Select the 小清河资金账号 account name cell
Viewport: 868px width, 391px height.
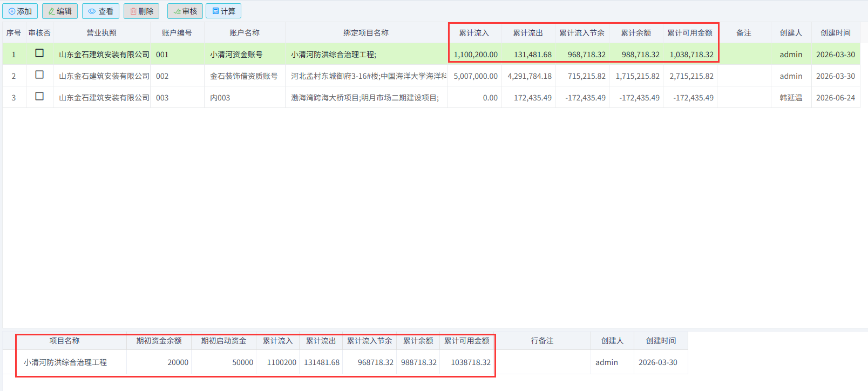pos(245,55)
